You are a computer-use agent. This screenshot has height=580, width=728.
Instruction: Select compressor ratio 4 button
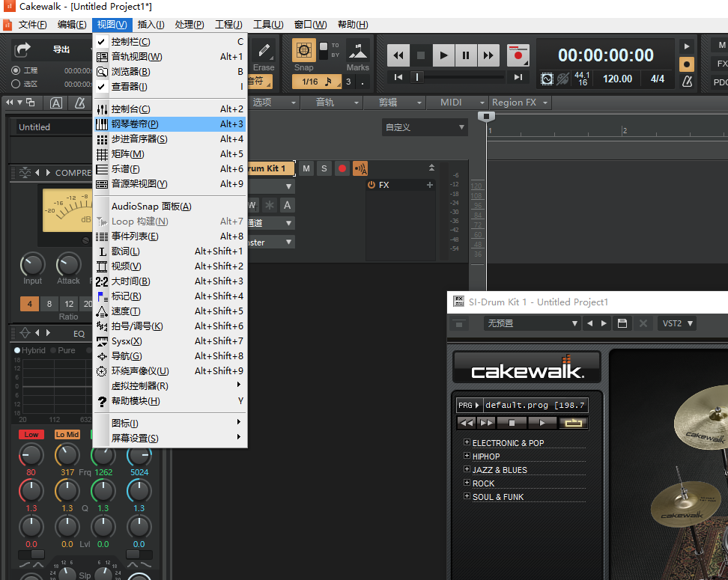(x=30, y=304)
